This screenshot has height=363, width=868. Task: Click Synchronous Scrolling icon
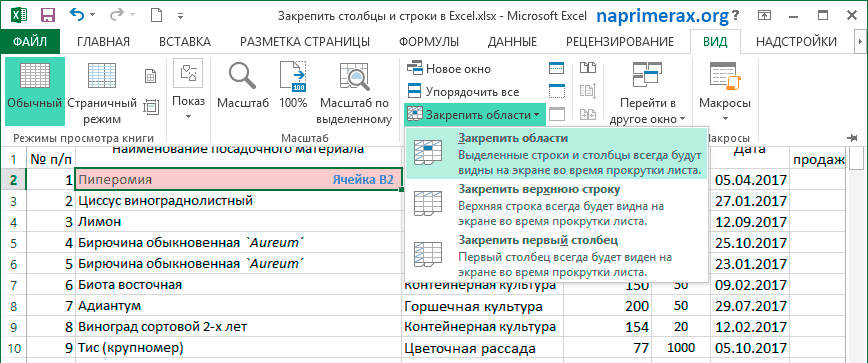(x=587, y=91)
